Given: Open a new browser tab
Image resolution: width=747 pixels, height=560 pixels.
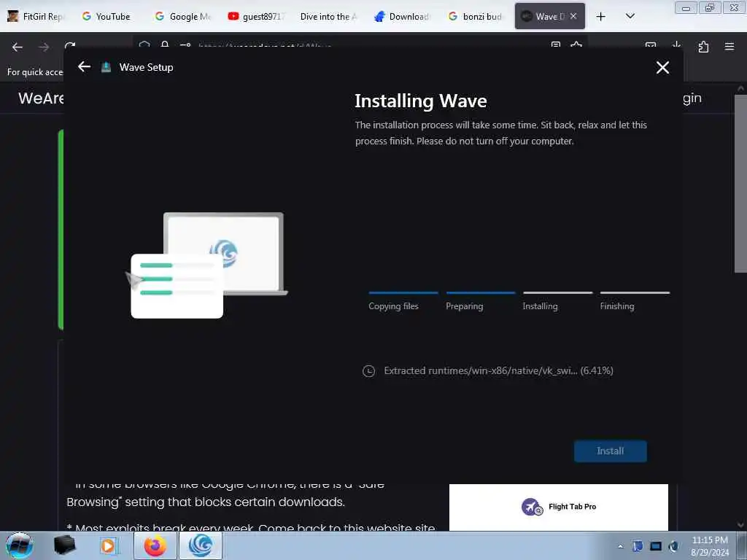Looking at the screenshot, I should (x=601, y=17).
